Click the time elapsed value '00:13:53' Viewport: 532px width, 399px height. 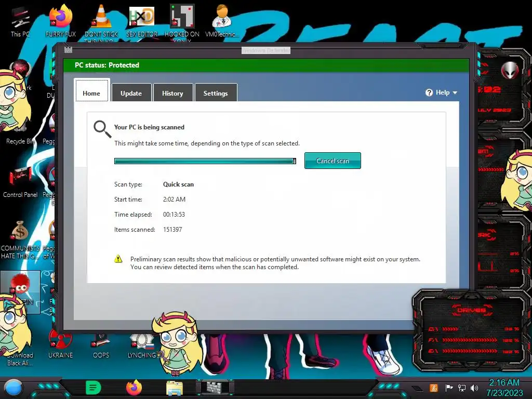pos(174,215)
